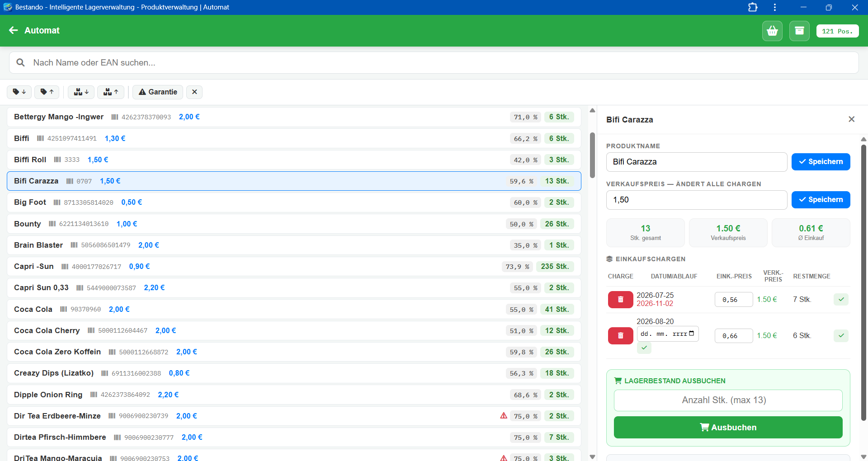Screen dimensions: 868x461
Task: Edit the Produktname field Bifi Carazza
Action: click(x=697, y=162)
